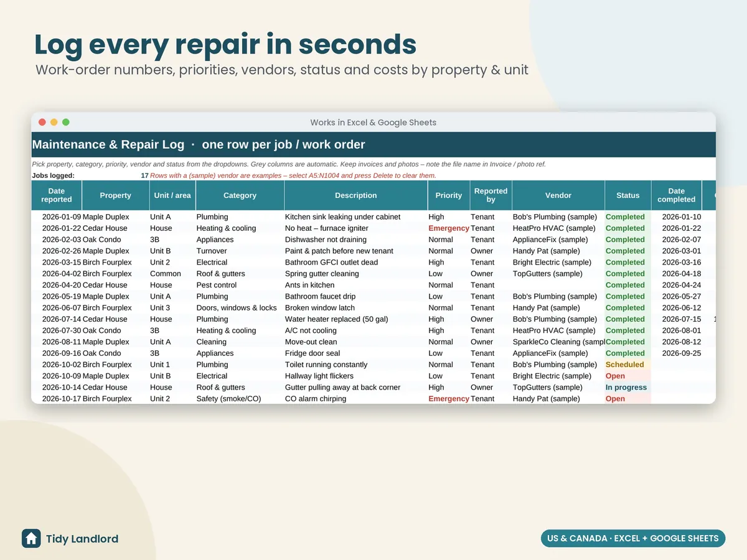747x560 pixels.
Task: Select the Status column header
Action: 628,195
